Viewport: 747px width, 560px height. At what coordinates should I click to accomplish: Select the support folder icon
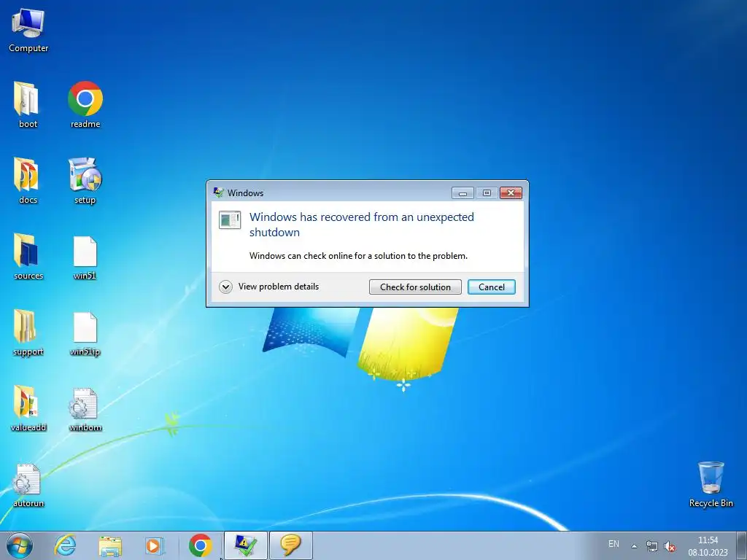coord(28,332)
